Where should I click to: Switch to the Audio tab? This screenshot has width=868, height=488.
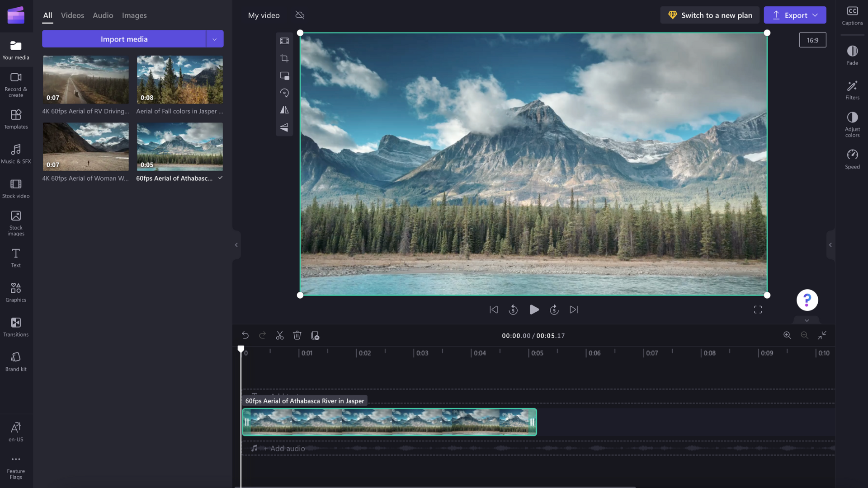coord(103,15)
